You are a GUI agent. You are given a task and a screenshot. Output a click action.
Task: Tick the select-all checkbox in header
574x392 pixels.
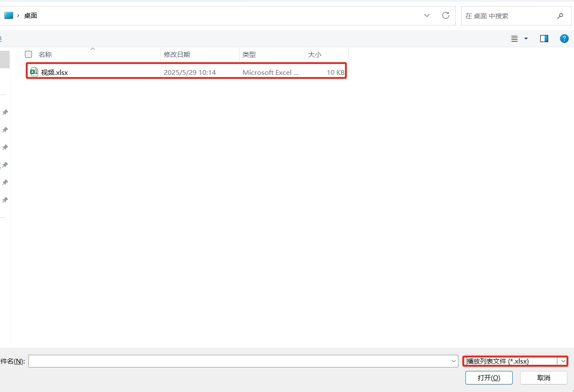[28, 54]
